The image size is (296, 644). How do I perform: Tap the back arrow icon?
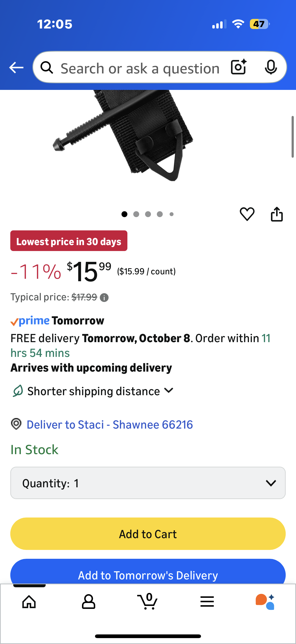[16, 68]
